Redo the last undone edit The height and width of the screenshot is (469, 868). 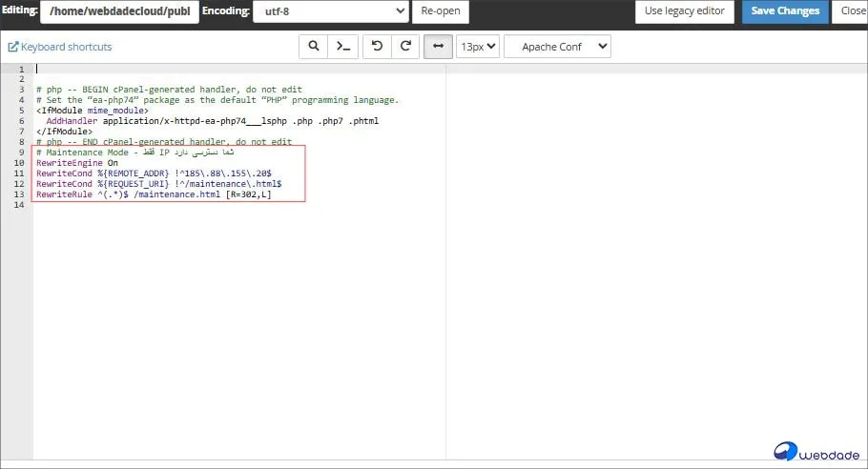click(x=405, y=47)
